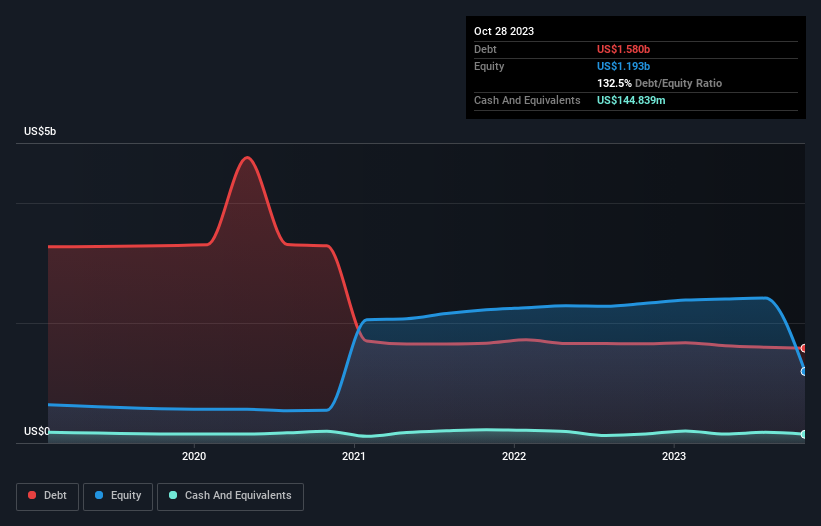This screenshot has width=821, height=526.
Task: Click the US$1.580b debt value
Action: [x=623, y=49]
